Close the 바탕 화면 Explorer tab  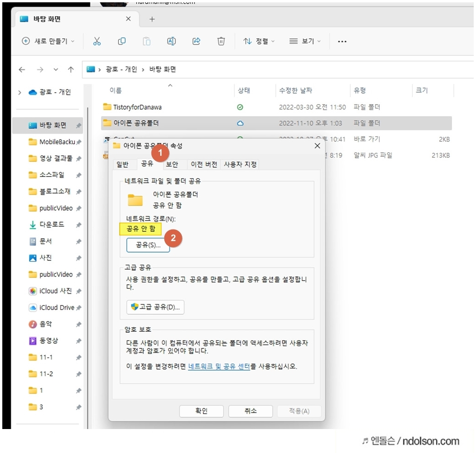coord(128,19)
